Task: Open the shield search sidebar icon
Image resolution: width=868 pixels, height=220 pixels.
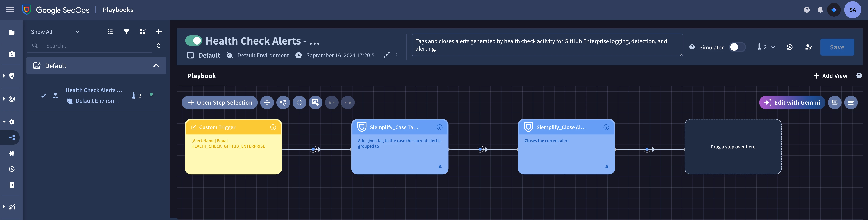Action: [12, 76]
